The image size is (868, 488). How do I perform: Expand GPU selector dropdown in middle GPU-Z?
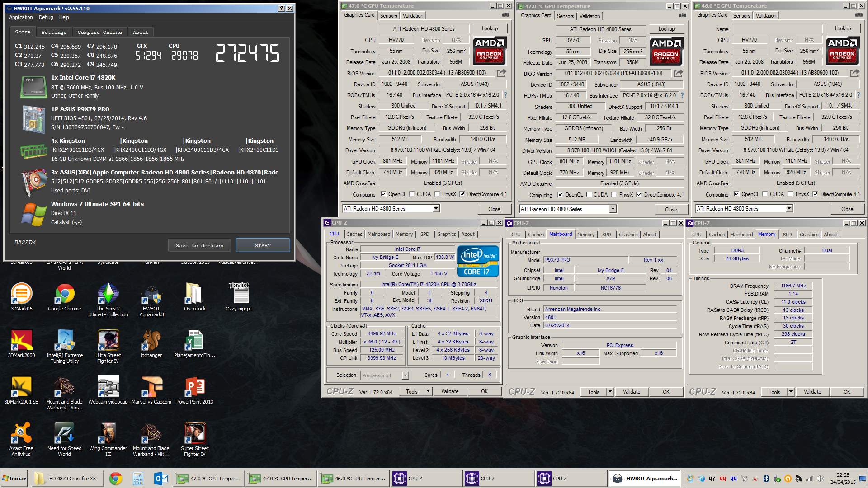click(613, 209)
